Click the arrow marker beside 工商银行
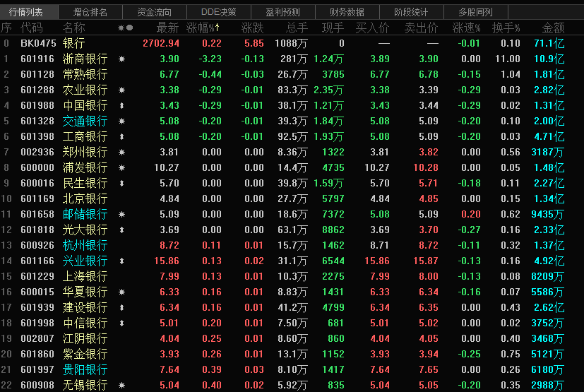Screen dimensions: 584x392 [x=121, y=137]
